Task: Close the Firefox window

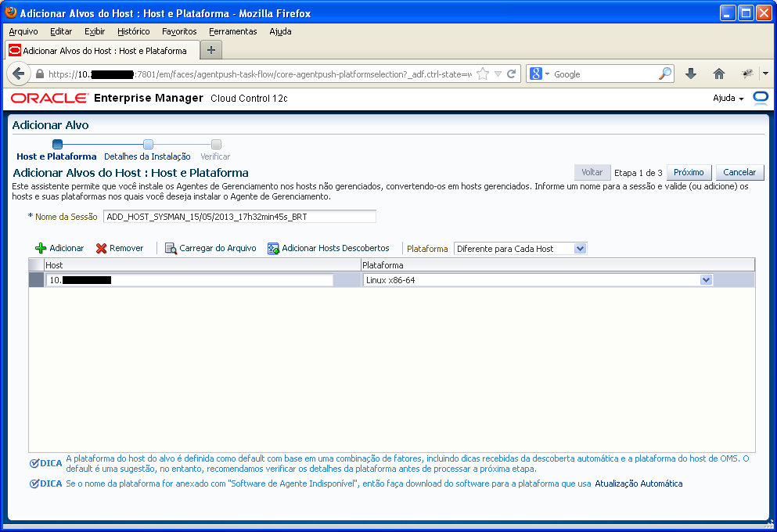Action: [x=764, y=13]
